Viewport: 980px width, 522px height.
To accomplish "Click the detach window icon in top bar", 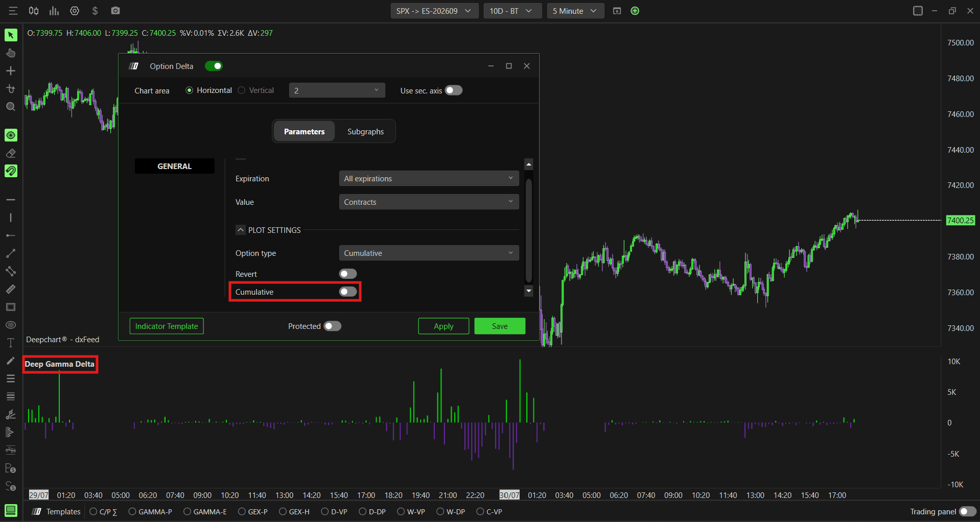I will [x=617, y=11].
